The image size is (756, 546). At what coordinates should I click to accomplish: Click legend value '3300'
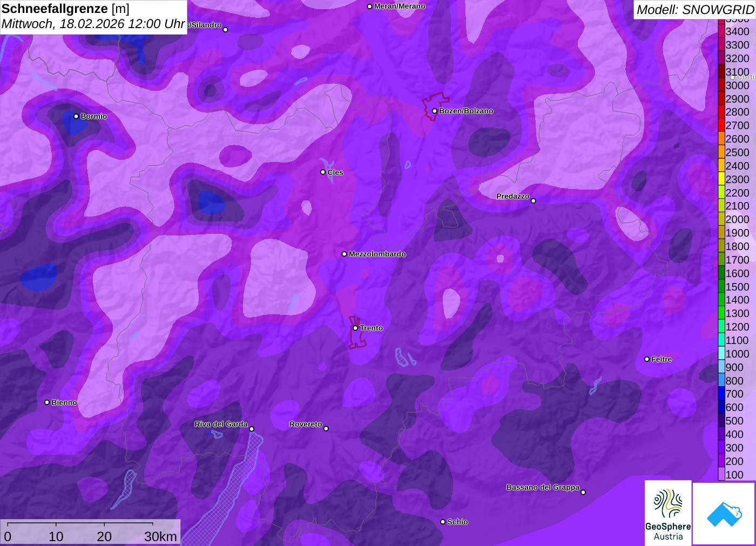click(738, 45)
